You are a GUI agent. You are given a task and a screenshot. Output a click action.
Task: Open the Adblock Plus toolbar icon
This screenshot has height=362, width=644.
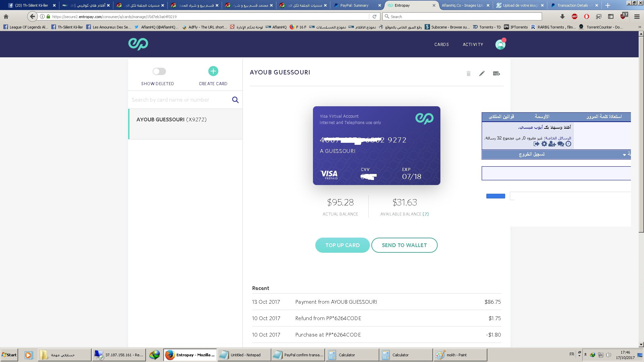coord(575,16)
